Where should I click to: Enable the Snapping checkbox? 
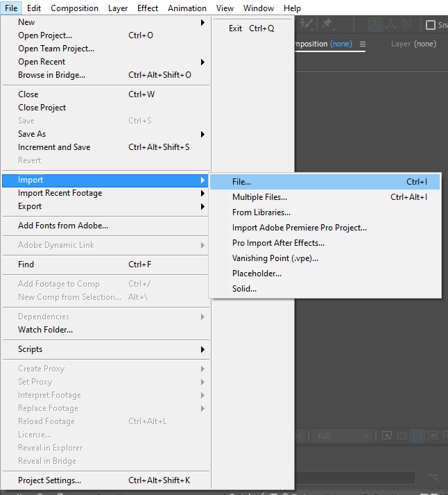(431, 25)
